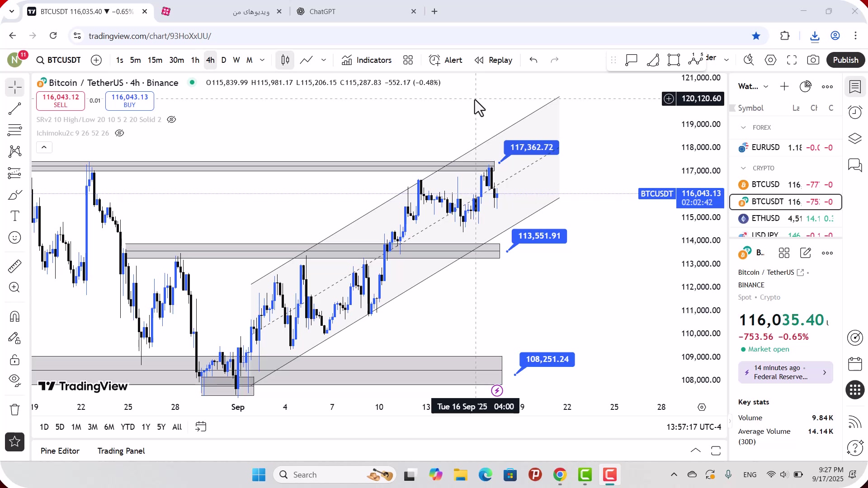Publish the chart idea
The image size is (868, 488).
(x=845, y=60)
